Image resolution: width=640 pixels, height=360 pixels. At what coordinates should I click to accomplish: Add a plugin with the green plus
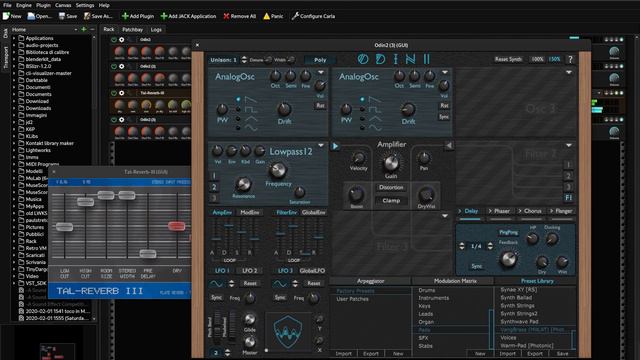point(125,16)
